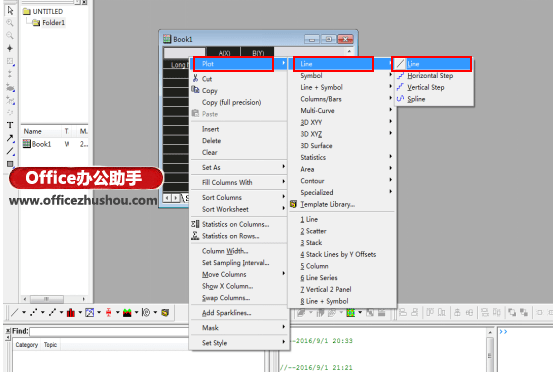This screenshot has height=375, width=554.
Task: Choose Insert from the context menu
Action: (239, 129)
